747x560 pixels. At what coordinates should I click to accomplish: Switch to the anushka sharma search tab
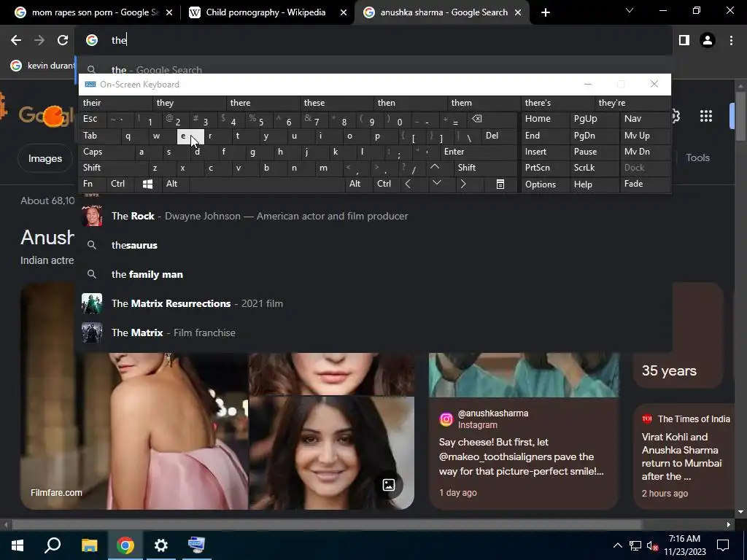(x=441, y=12)
